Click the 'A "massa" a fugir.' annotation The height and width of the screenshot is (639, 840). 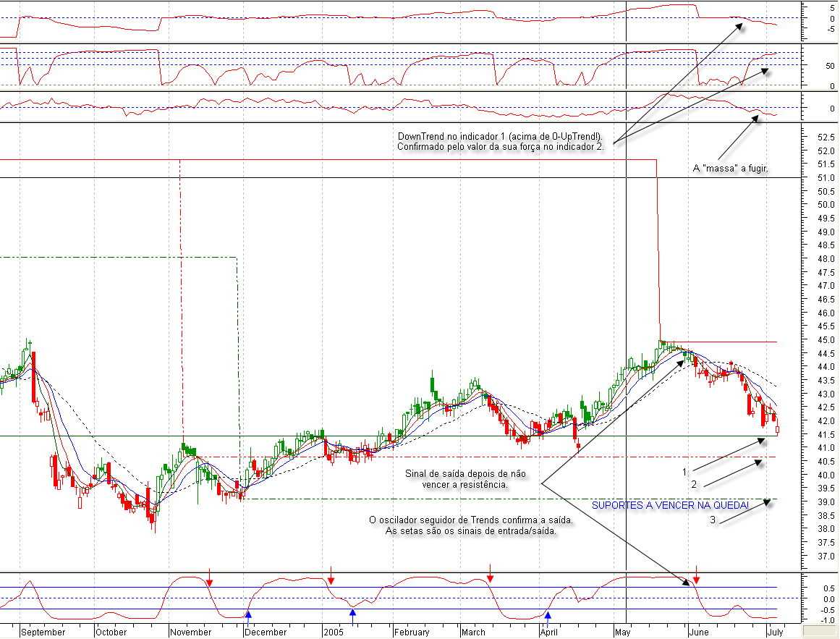[x=731, y=168]
